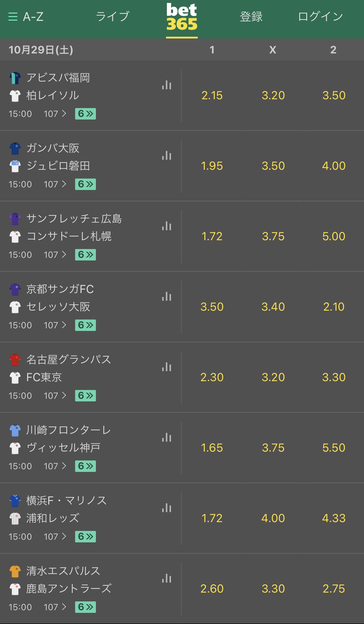
Task: Click the bet365 logo
Action: pyautogui.click(x=182, y=17)
